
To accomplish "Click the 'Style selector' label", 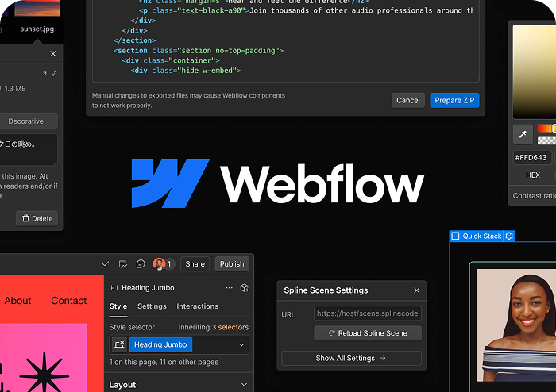I will [132, 327].
